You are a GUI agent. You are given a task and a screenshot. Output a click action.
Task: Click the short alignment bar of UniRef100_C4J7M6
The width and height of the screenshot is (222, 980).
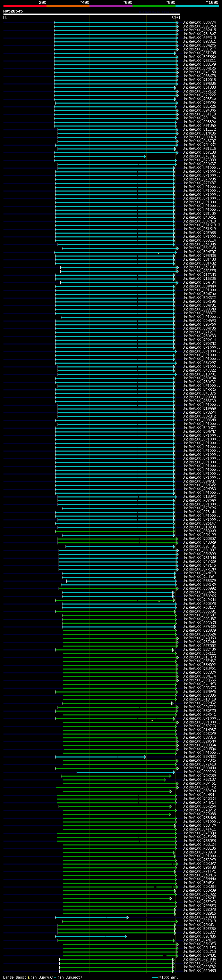pyautogui.click(x=100, y=157)
